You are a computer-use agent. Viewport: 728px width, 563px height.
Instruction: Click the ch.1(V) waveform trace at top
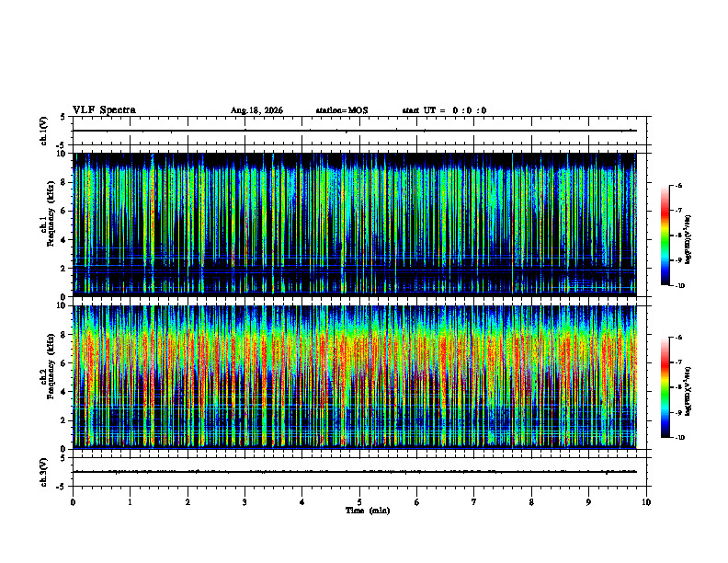click(x=355, y=131)
